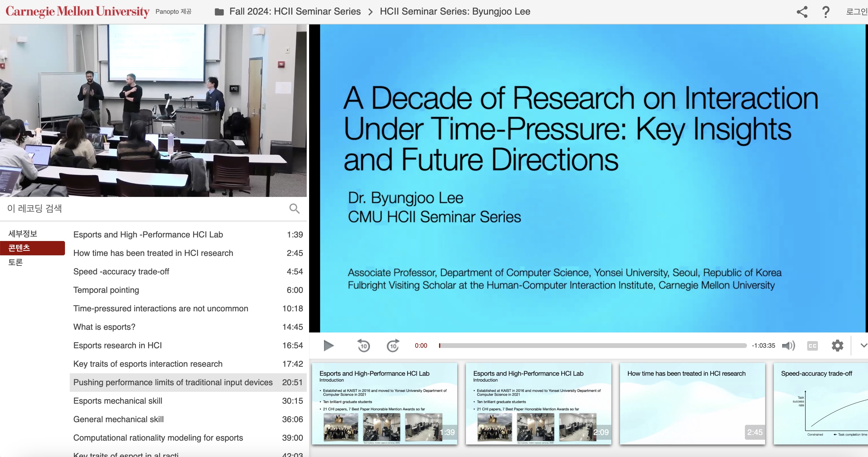
Task: Open the 2:45 slide thumbnail
Action: [x=692, y=403]
